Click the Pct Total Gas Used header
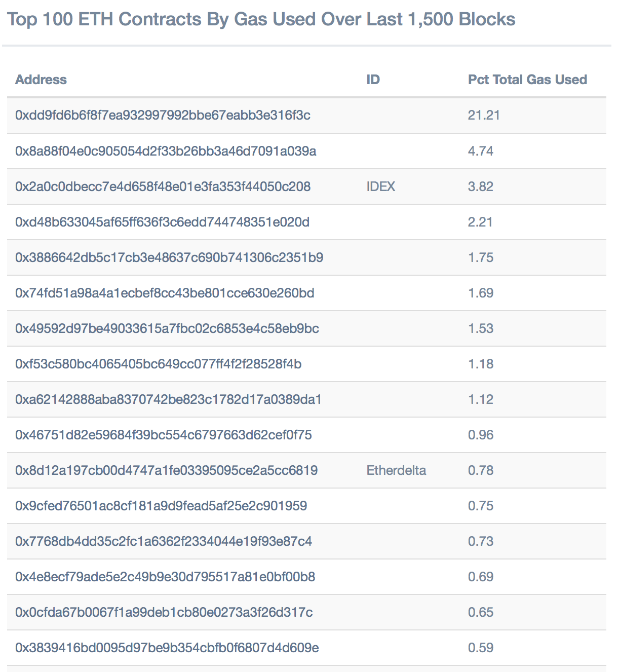619x672 pixels. point(527,80)
